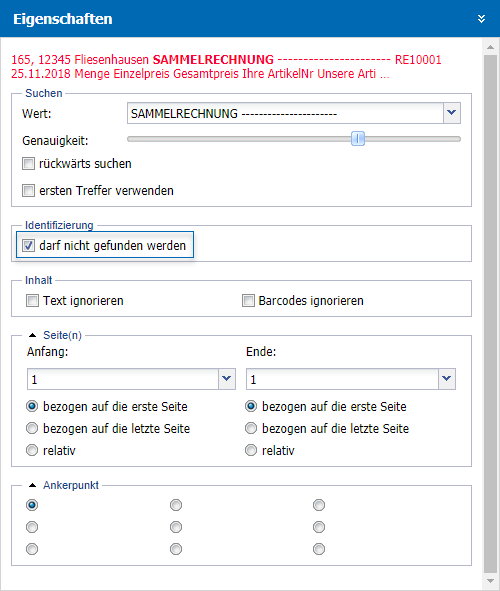Click the scrollbar up arrow
Viewport: 500px width, 591px height.
coord(490,47)
